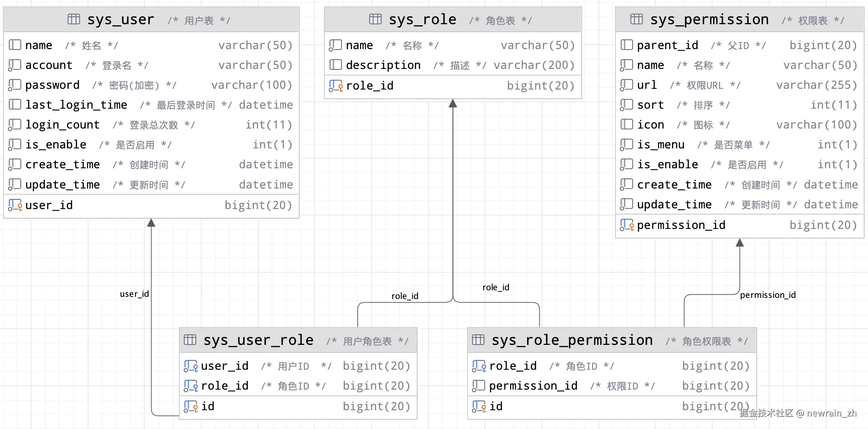Select the password column in sys_user
868x429 pixels.
tap(53, 85)
